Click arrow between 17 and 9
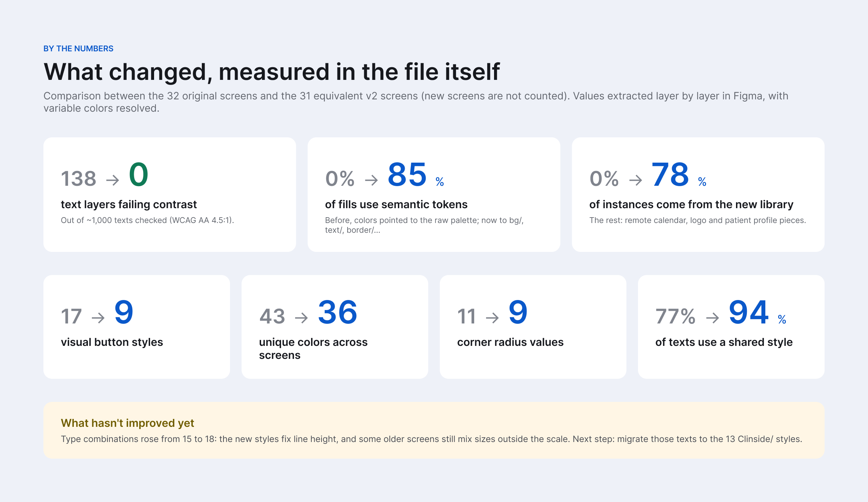Screen dimensions: 868x502 tap(98, 318)
